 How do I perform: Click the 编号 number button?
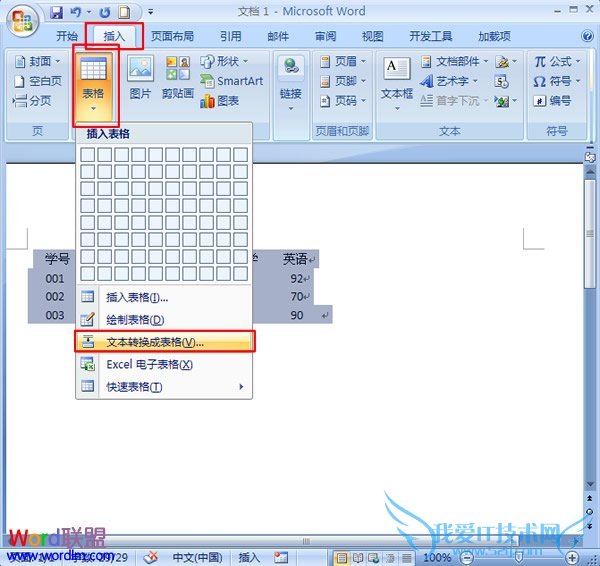coord(553,101)
